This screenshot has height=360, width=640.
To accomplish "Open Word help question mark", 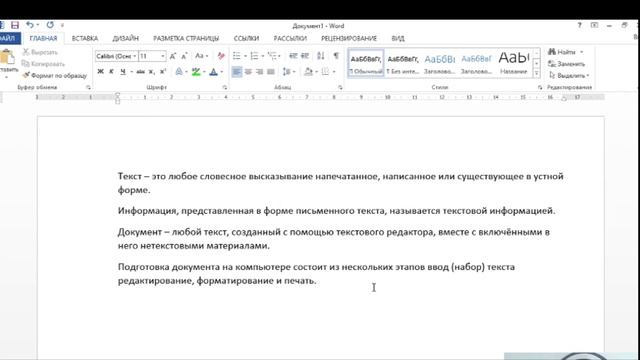I will click(x=579, y=25).
